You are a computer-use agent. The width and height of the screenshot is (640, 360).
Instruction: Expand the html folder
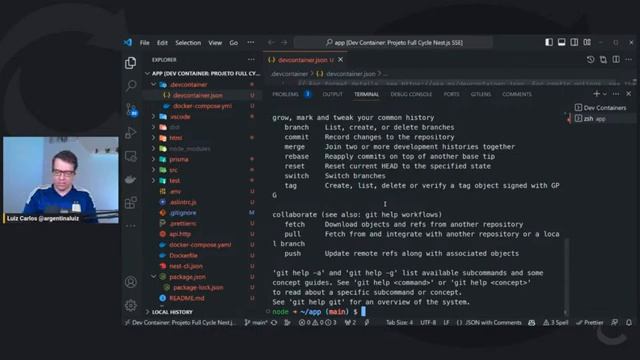click(154, 138)
